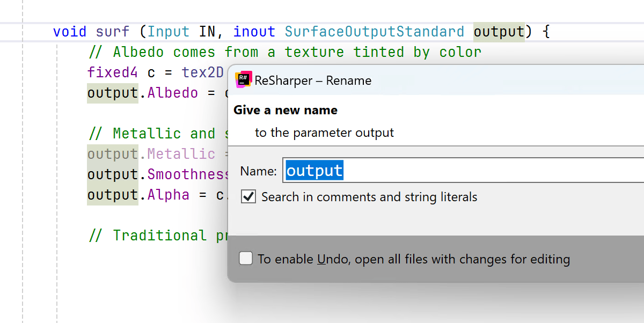Click the inout keyword in the code

tap(254, 32)
